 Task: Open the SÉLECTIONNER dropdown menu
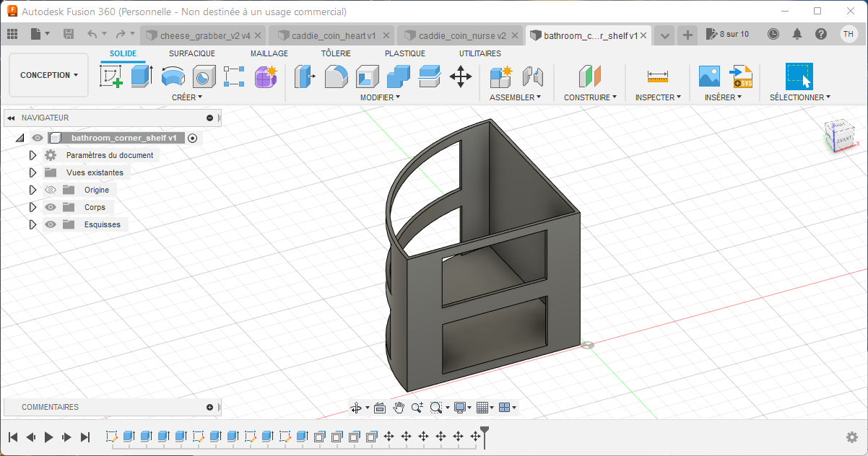tap(799, 97)
